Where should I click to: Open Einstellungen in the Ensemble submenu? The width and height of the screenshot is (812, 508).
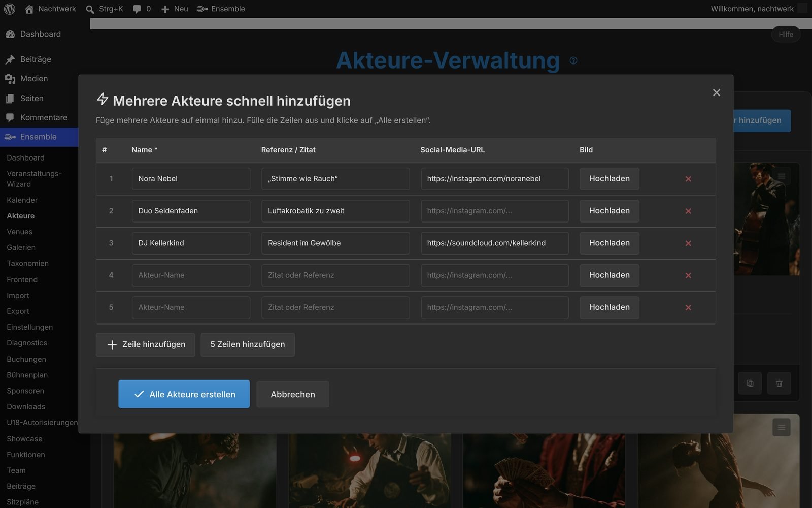pyautogui.click(x=30, y=327)
